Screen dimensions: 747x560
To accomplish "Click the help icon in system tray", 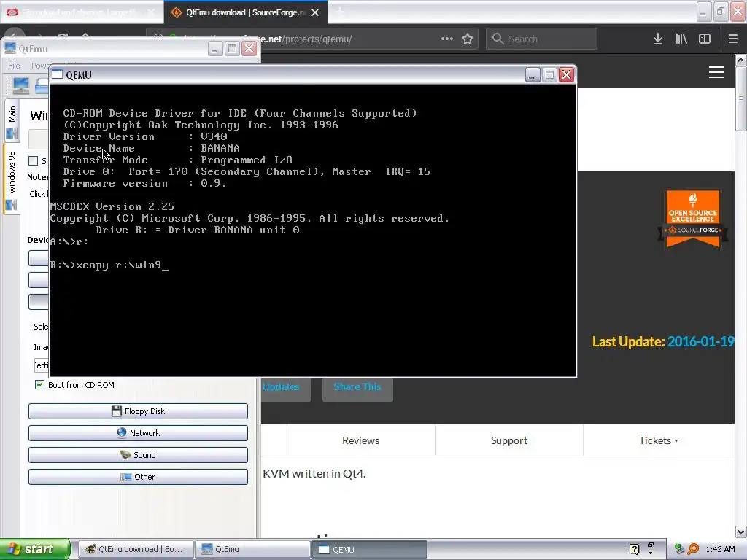I will [634, 549].
